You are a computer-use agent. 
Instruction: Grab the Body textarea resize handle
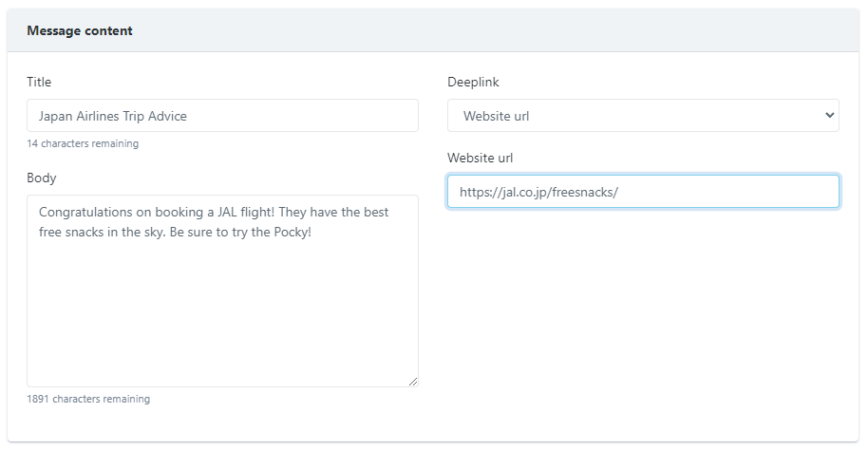point(413,382)
